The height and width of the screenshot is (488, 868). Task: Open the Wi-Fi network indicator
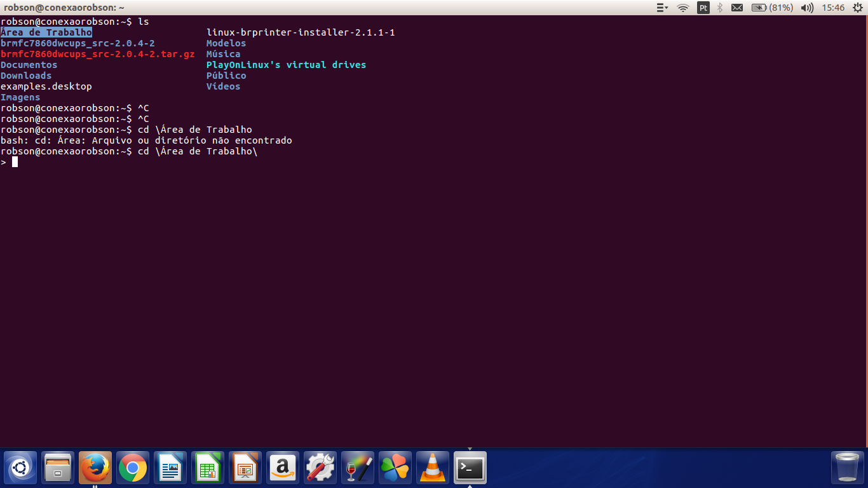[683, 8]
